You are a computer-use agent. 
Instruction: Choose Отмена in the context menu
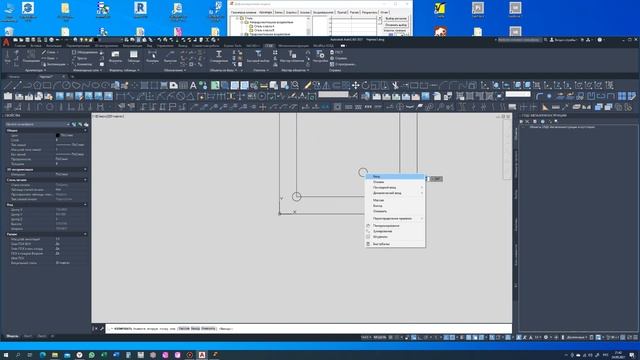pos(395,182)
